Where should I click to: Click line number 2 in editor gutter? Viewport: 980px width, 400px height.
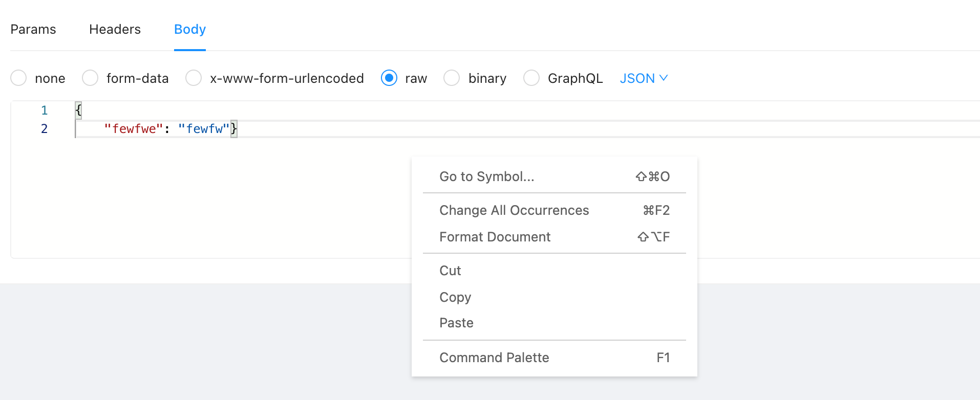(x=45, y=128)
